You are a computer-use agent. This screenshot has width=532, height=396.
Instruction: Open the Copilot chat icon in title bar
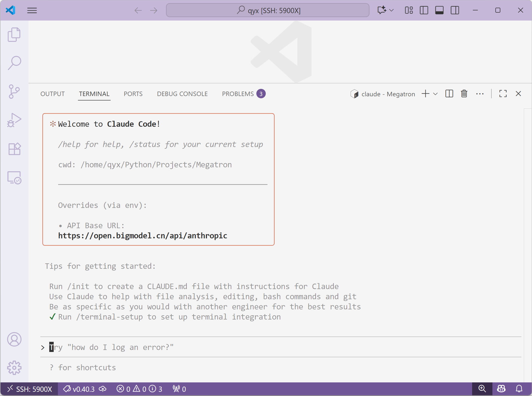(x=382, y=10)
